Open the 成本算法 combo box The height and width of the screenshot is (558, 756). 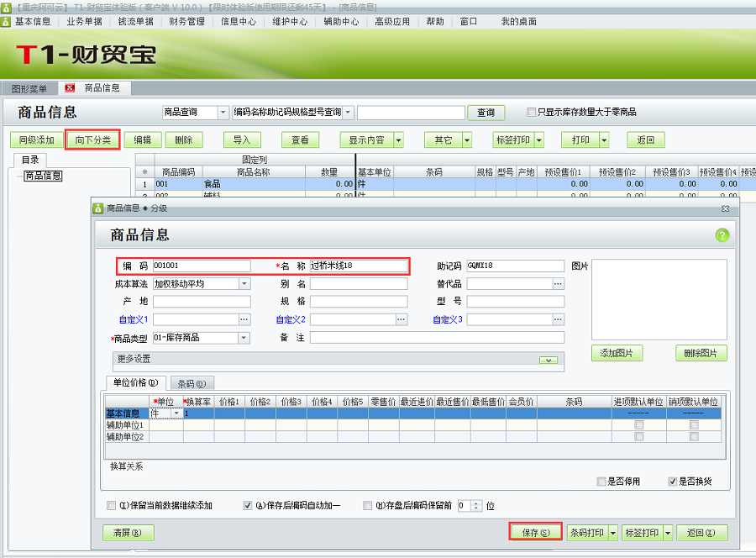(x=244, y=283)
